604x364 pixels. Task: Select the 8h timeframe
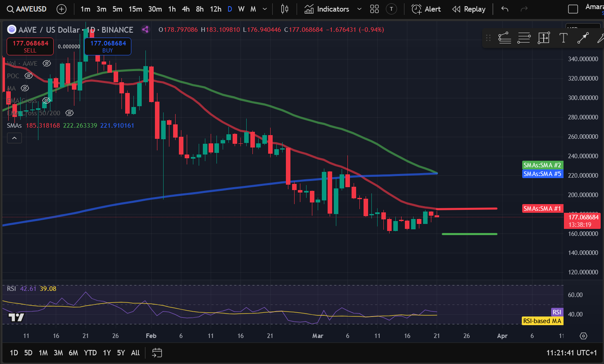pos(200,9)
